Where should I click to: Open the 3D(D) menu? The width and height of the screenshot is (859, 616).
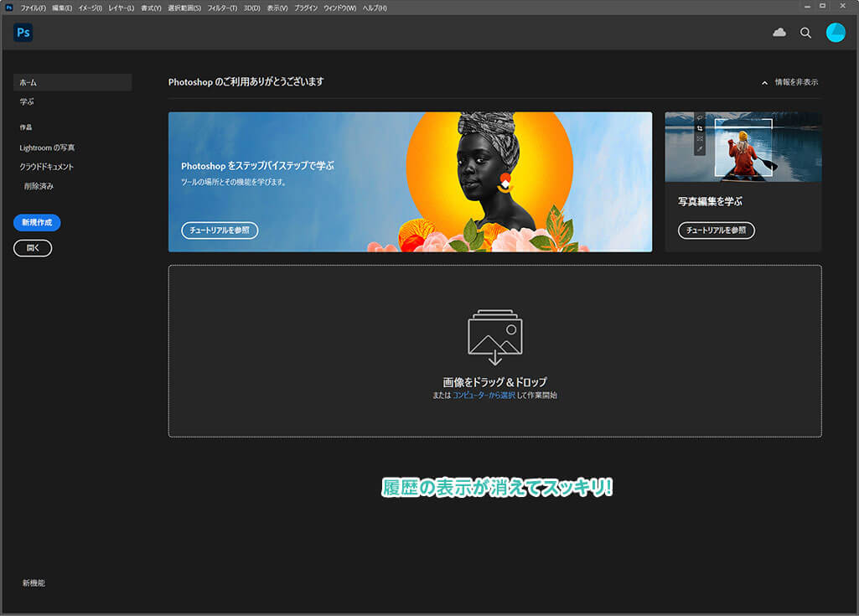[251, 8]
